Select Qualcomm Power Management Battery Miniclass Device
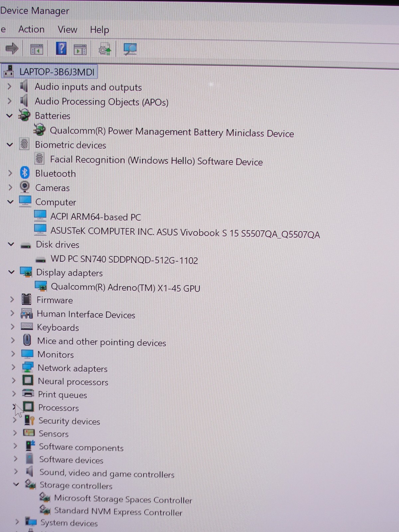399x532 pixels. pos(172,132)
